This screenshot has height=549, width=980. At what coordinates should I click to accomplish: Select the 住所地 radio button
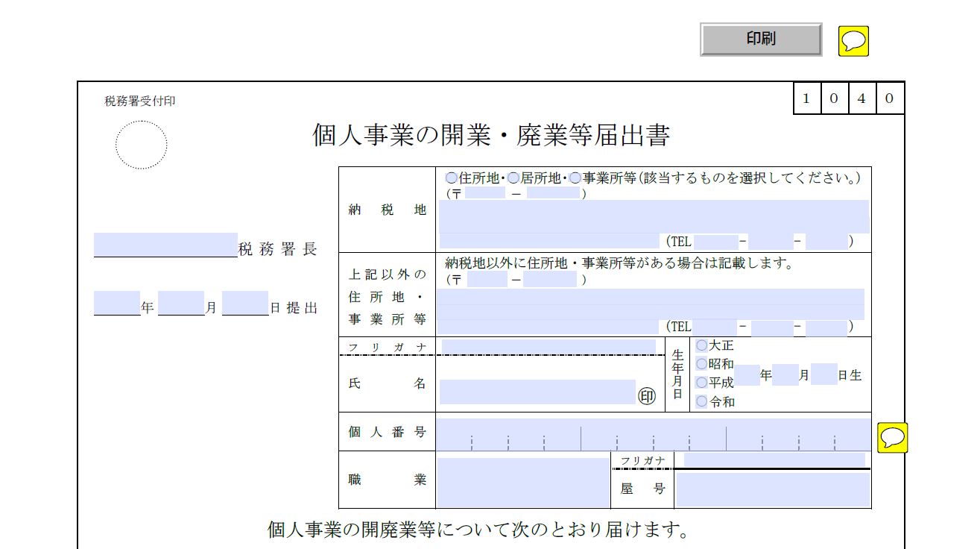click(452, 178)
